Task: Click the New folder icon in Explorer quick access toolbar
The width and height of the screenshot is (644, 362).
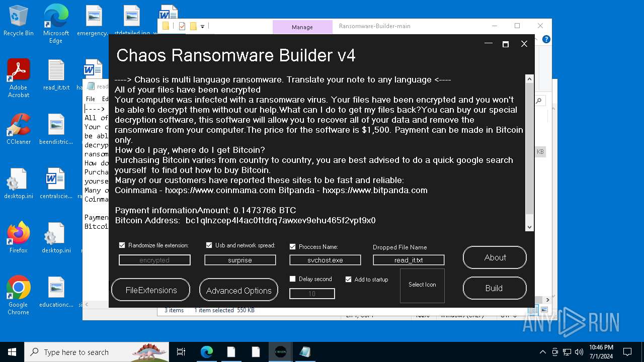Action: tap(193, 26)
